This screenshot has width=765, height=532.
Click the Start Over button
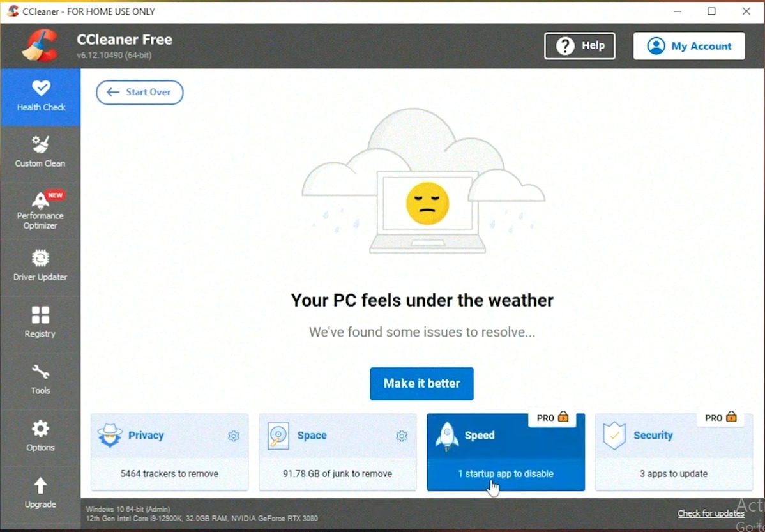coord(140,92)
